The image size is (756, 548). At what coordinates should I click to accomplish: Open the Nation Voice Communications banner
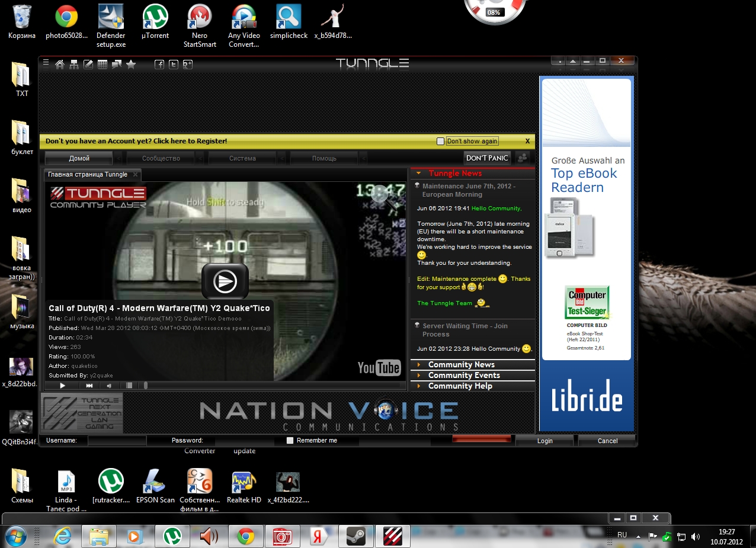click(x=329, y=415)
